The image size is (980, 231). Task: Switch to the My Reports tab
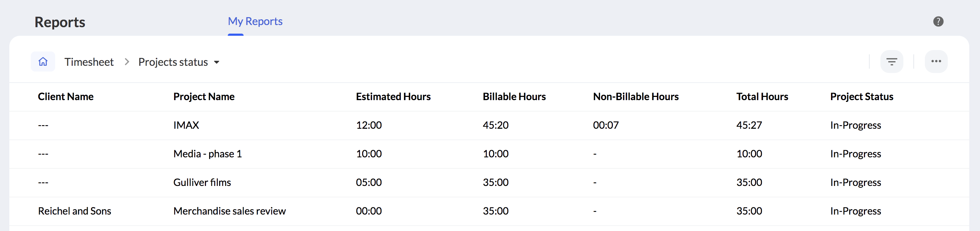255,21
